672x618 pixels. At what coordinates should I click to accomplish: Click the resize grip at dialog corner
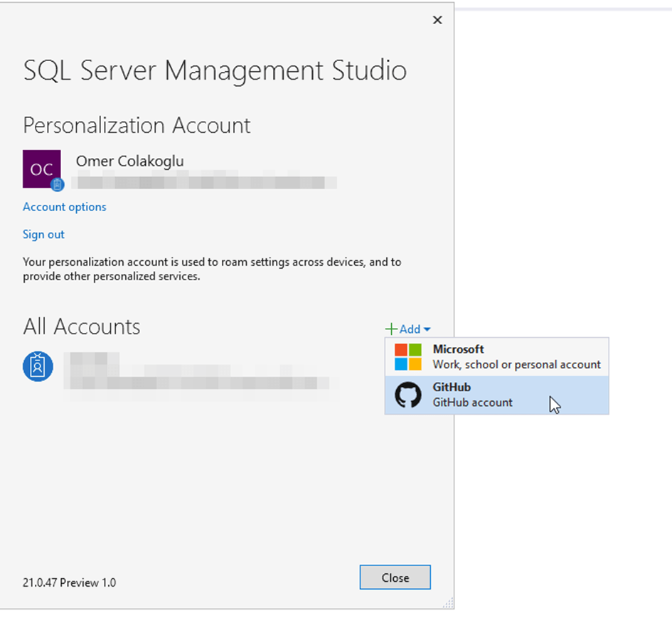(x=447, y=604)
